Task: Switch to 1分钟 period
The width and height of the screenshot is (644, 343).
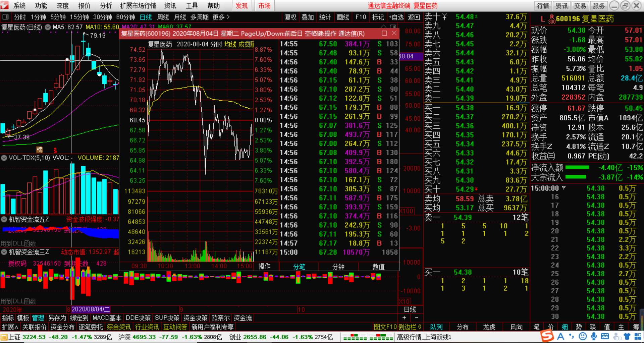Action: coord(38,17)
